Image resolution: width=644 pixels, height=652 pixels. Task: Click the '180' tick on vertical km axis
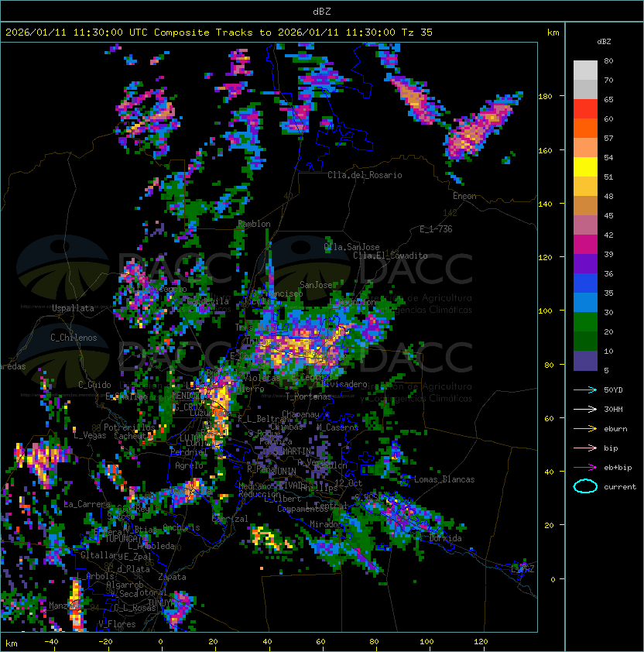click(545, 97)
